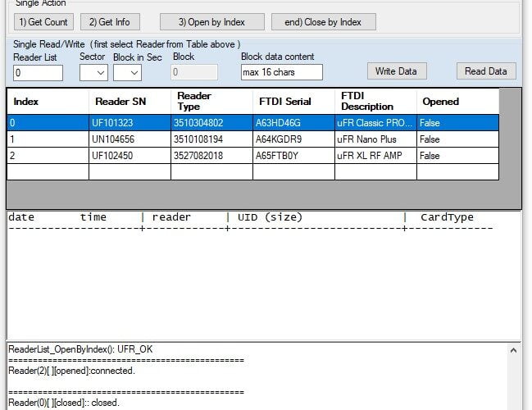This screenshot has width=532, height=410.
Task: Click the Index column header
Action: (x=48, y=101)
